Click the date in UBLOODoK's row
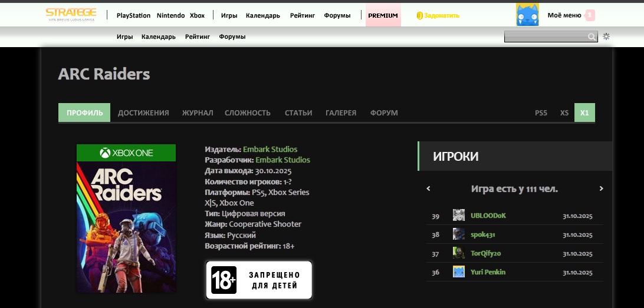This screenshot has height=308, width=644. (577, 216)
